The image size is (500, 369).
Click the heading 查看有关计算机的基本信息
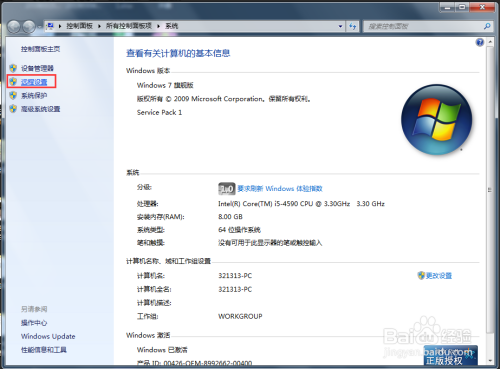tap(178, 53)
